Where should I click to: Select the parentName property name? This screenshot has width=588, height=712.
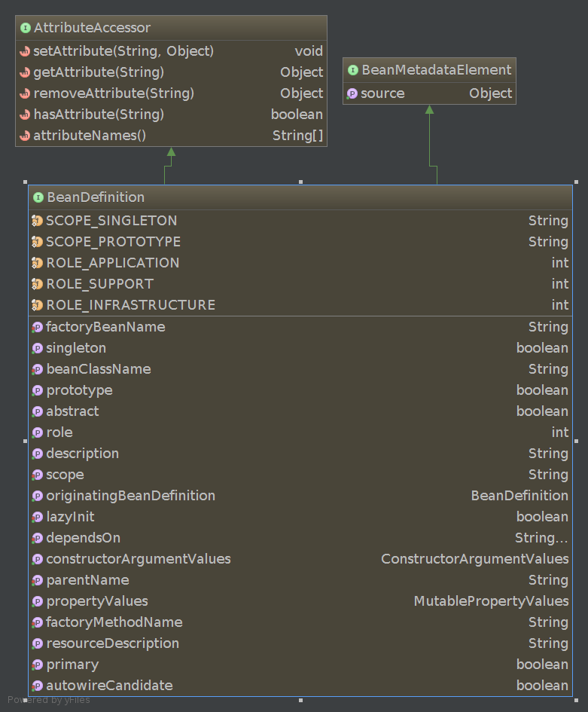(x=87, y=581)
